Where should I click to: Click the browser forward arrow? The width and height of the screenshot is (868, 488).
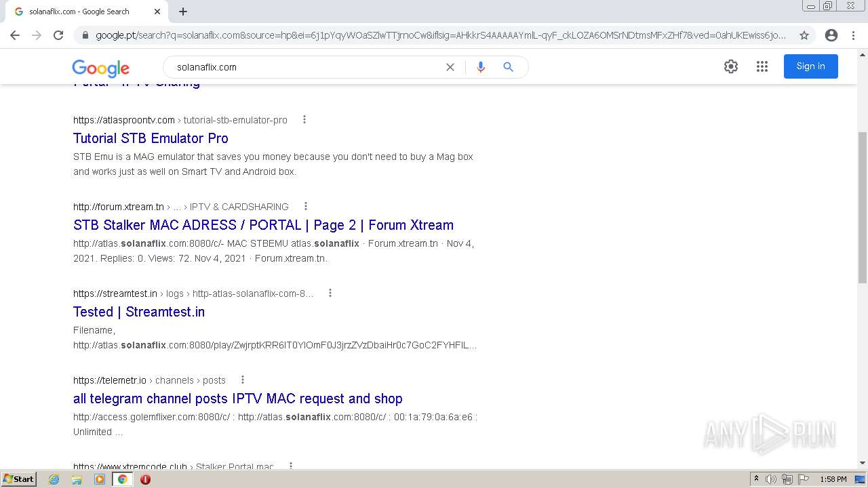(37, 35)
